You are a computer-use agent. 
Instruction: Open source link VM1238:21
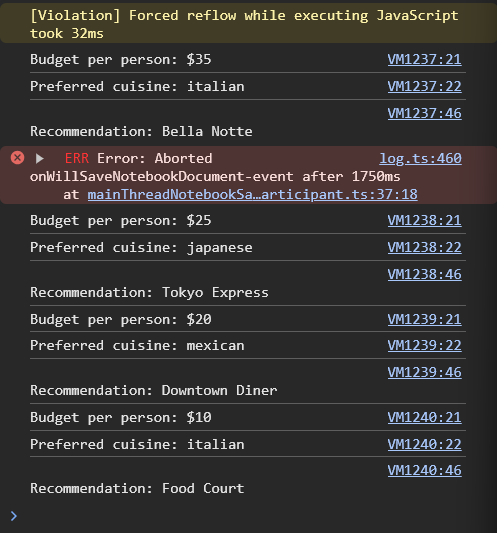click(425, 221)
